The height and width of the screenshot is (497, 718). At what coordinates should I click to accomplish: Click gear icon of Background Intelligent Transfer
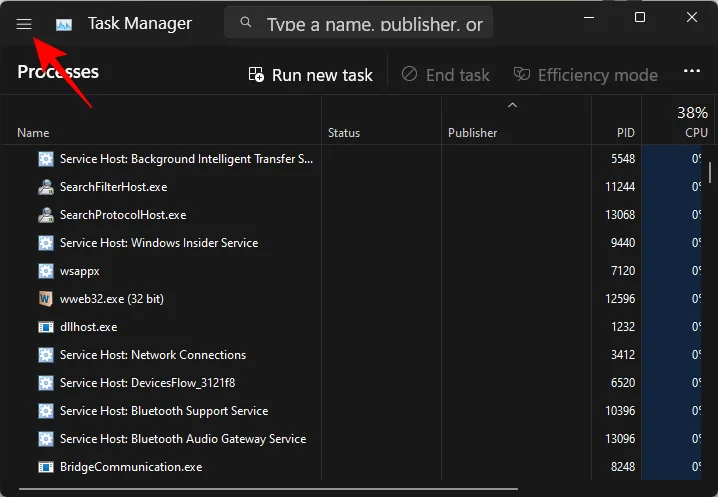(x=45, y=159)
